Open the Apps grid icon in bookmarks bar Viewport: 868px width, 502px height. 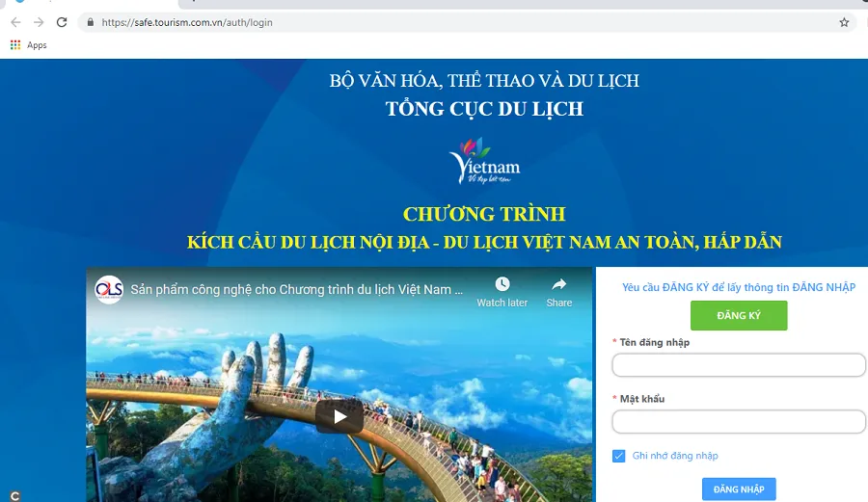coord(15,45)
